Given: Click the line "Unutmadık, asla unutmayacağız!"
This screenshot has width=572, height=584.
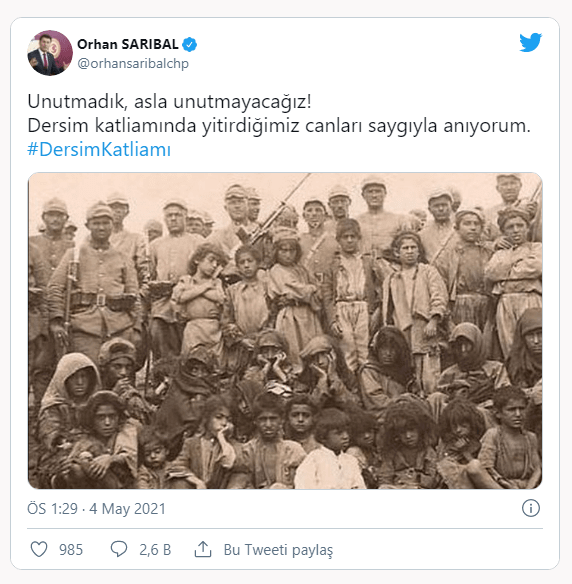Looking at the screenshot, I should pyautogui.click(x=169, y=101).
